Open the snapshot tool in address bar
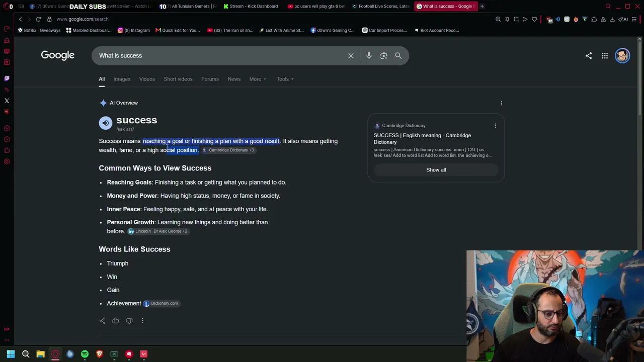The height and width of the screenshot is (362, 644). [516, 19]
